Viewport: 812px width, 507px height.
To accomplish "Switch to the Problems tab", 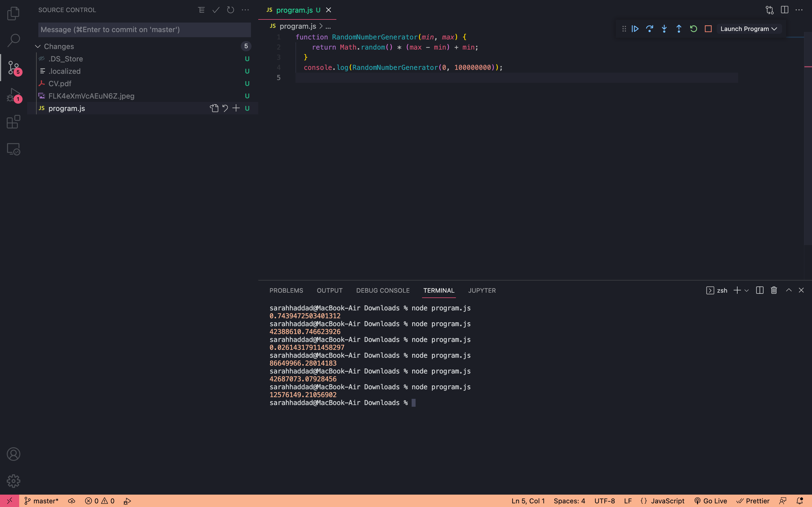I will coord(286,290).
